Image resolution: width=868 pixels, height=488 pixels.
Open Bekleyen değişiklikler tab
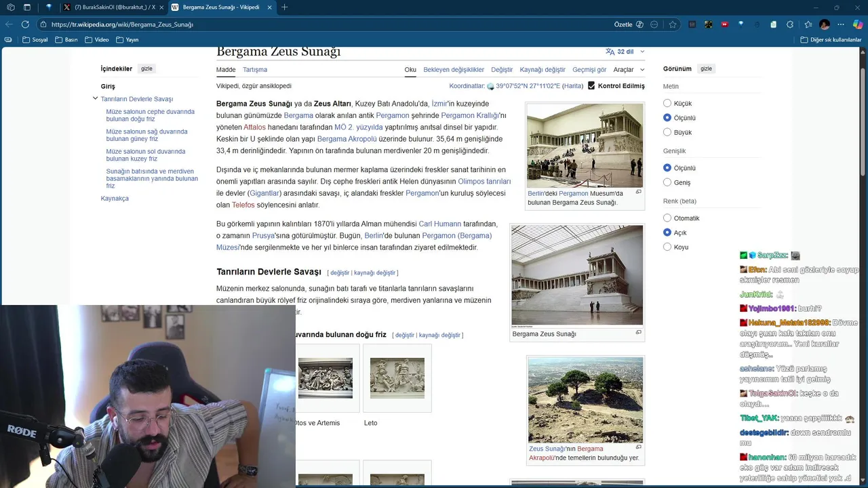pos(454,70)
